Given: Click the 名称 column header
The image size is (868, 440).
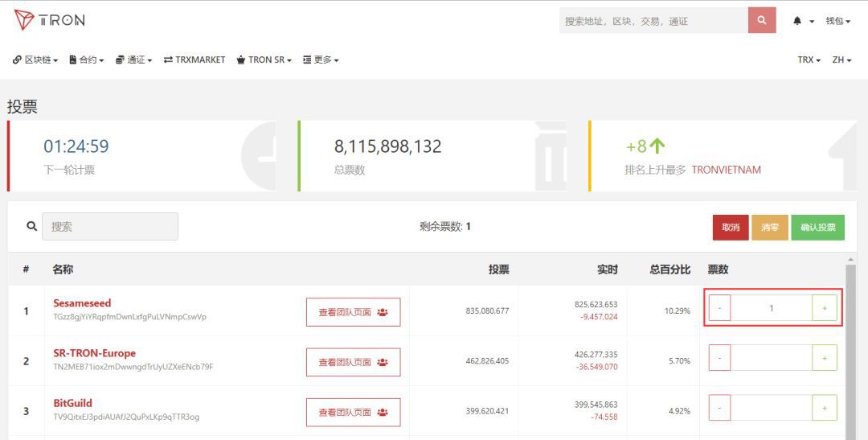Looking at the screenshot, I should (63, 269).
